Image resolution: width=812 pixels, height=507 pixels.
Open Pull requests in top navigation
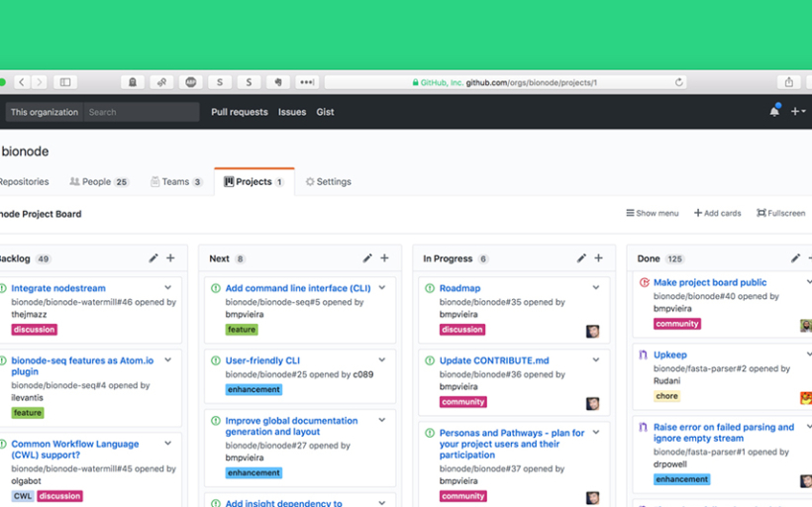pyautogui.click(x=239, y=112)
